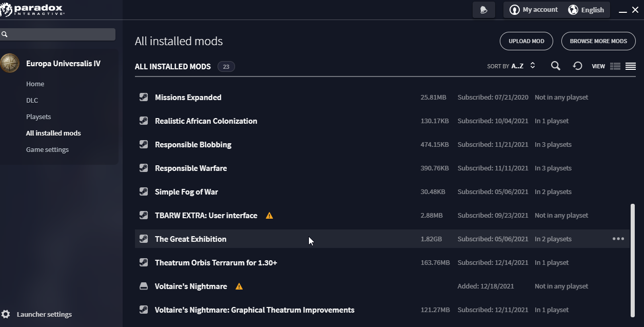Viewport: 644px width, 327px height.
Task: Refresh the installed mods list
Action: (x=577, y=66)
